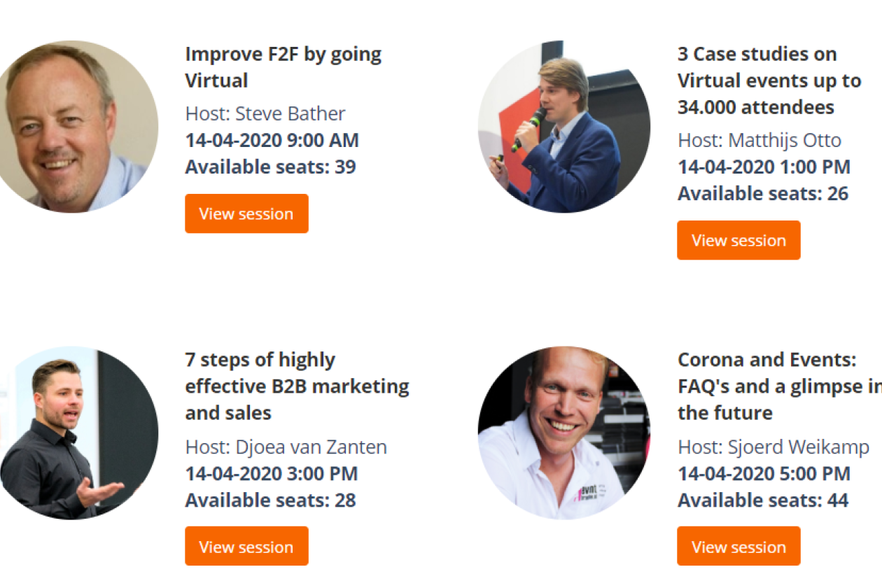Click "Available seats: 28" text
The image size is (882, 588).
click(x=270, y=500)
